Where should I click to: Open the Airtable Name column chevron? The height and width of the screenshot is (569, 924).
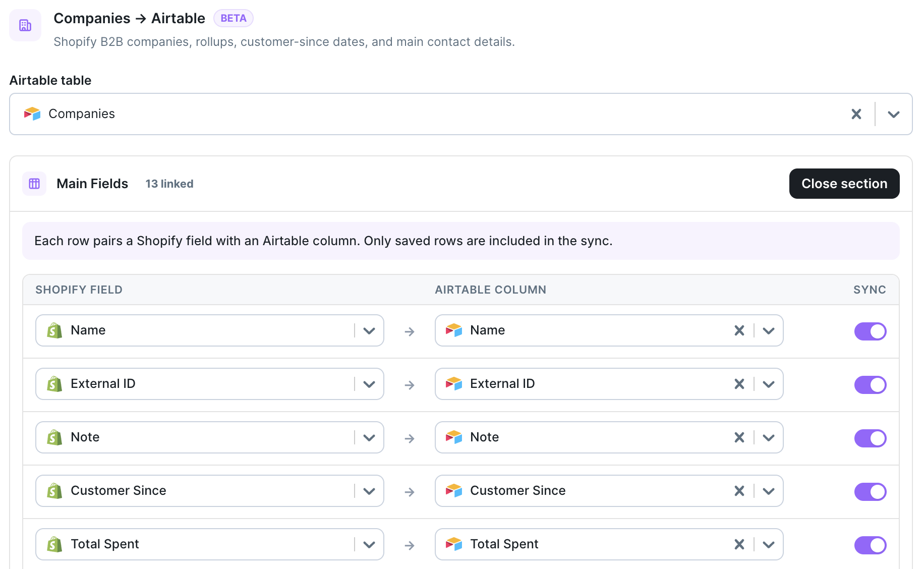(769, 331)
